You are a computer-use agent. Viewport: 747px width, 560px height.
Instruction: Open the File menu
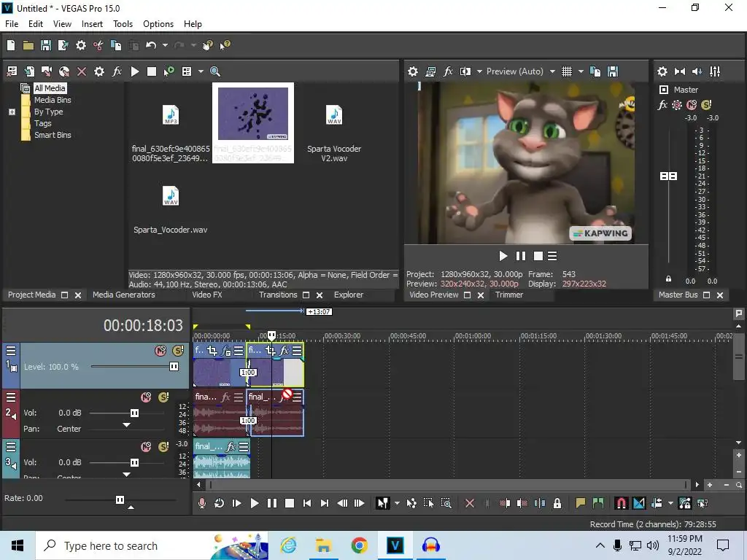click(12, 24)
